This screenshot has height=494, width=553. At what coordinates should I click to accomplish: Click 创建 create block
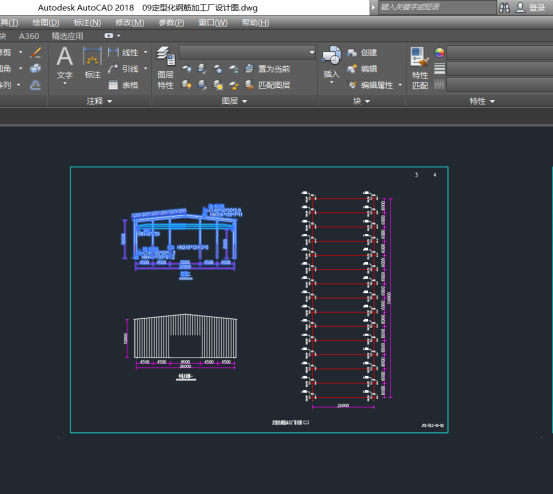(x=362, y=53)
